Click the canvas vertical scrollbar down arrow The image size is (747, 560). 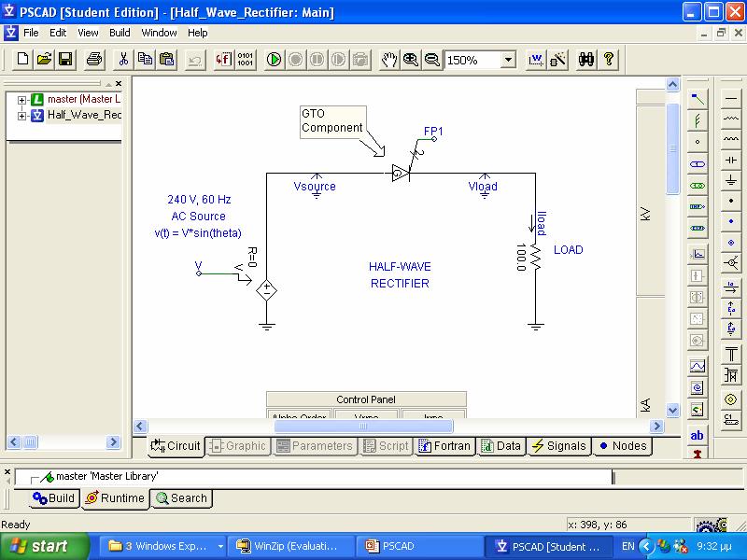pyautogui.click(x=672, y=410)
